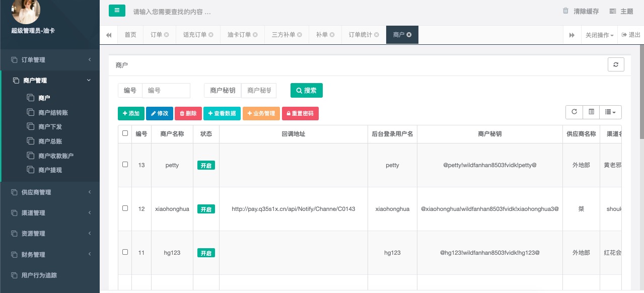Image resolution: width=644 pixels, height=293 pixels.
Task: Toggle the table card view icon
Action: coord(591,112)
